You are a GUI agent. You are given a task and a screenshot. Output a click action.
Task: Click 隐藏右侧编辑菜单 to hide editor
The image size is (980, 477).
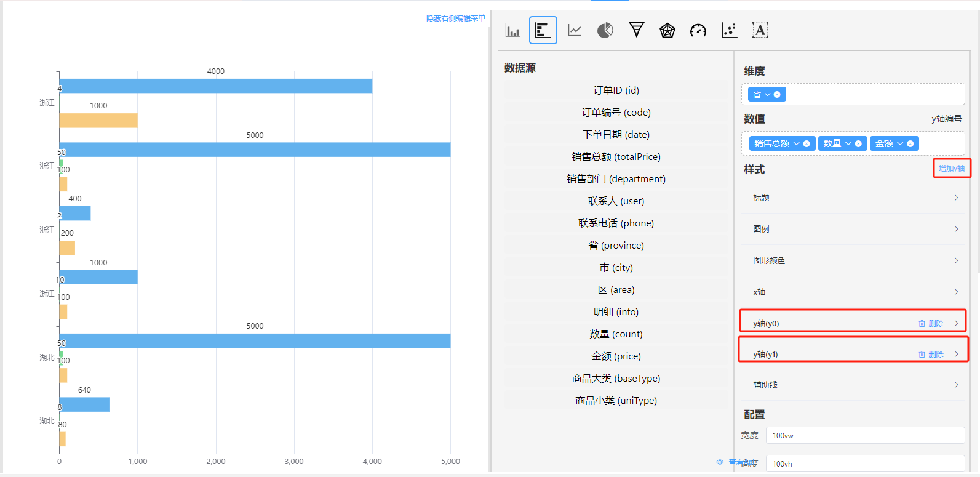click(455, 18)
